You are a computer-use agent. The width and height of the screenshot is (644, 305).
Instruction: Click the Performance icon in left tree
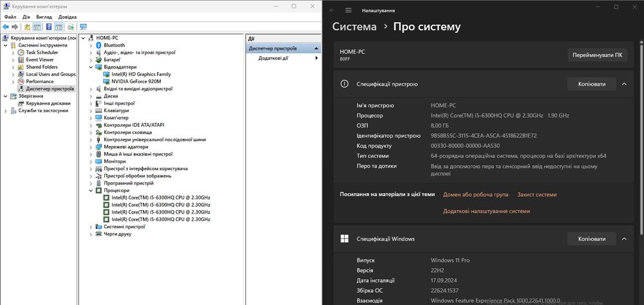point(21,81)
